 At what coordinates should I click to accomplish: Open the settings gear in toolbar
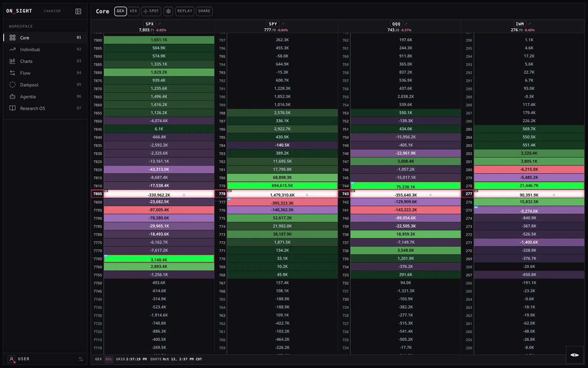point(168,11)
